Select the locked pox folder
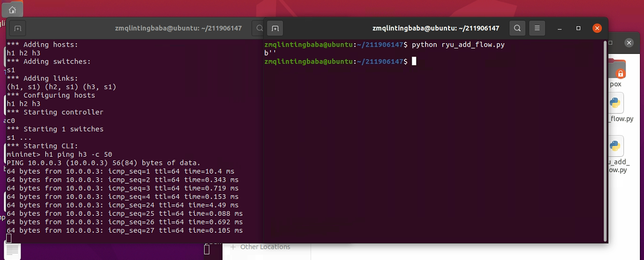The width and height of the screenshot is (644, 260). click(616, 73)
